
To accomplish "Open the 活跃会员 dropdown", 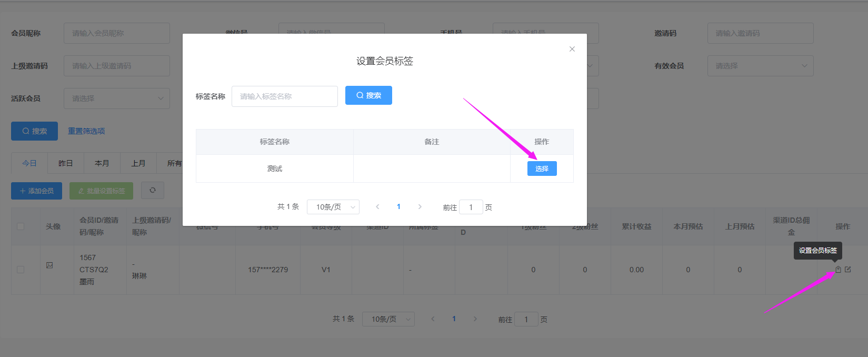I will coord(117,98).
